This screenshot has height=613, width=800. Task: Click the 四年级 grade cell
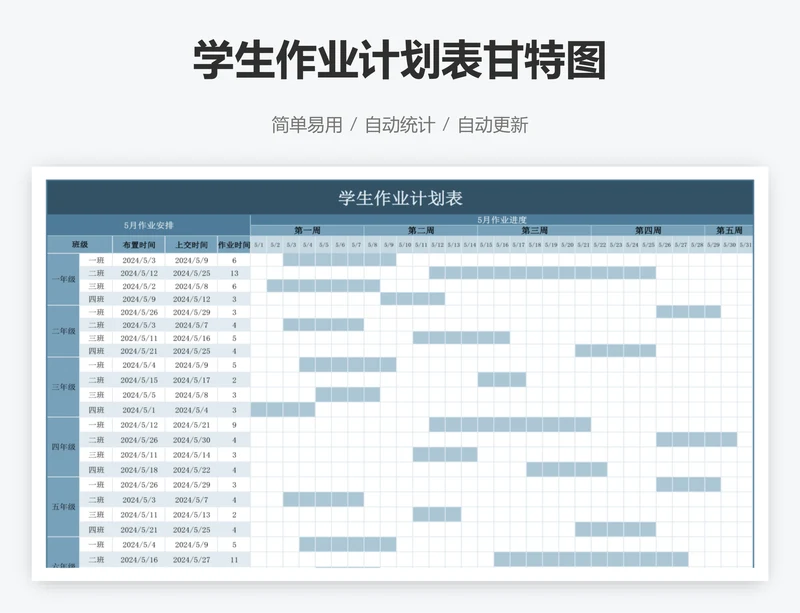pyautogui.click(x=63, y=447)
